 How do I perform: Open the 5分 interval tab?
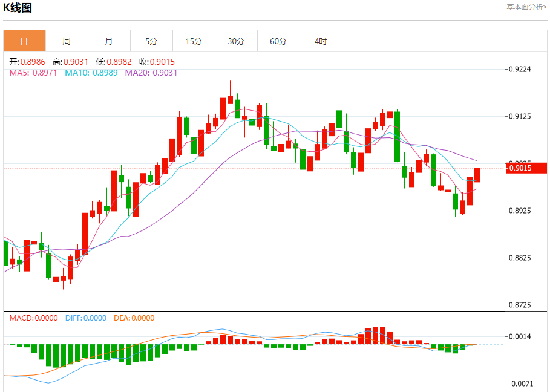(151, 41)
